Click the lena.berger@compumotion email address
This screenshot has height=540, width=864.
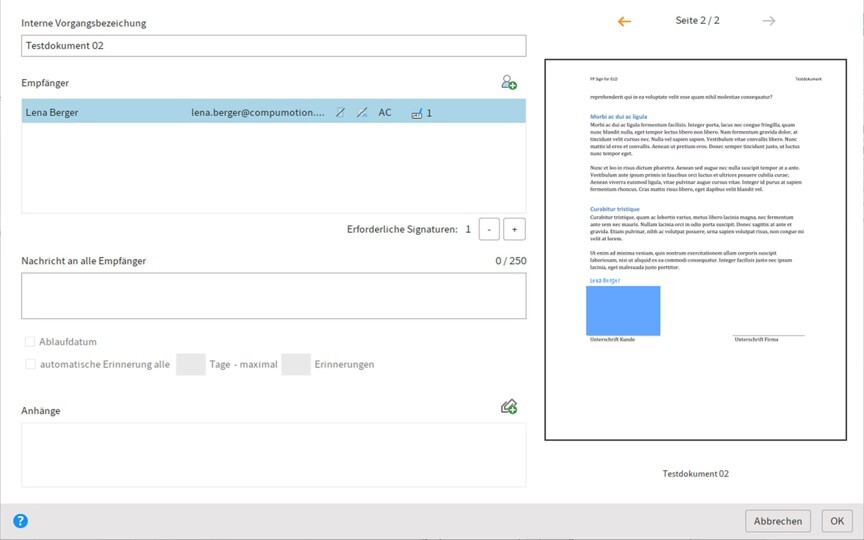click(x=258, y=112)
